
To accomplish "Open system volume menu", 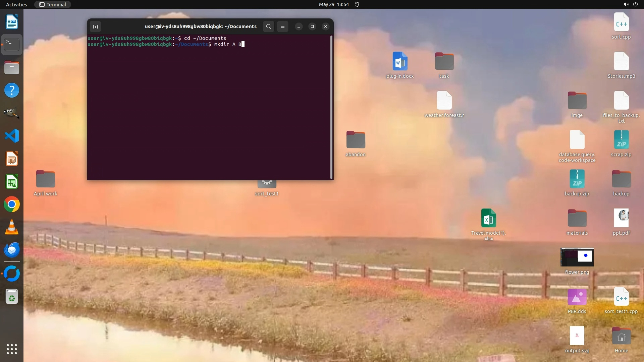I will pos(626,4).
